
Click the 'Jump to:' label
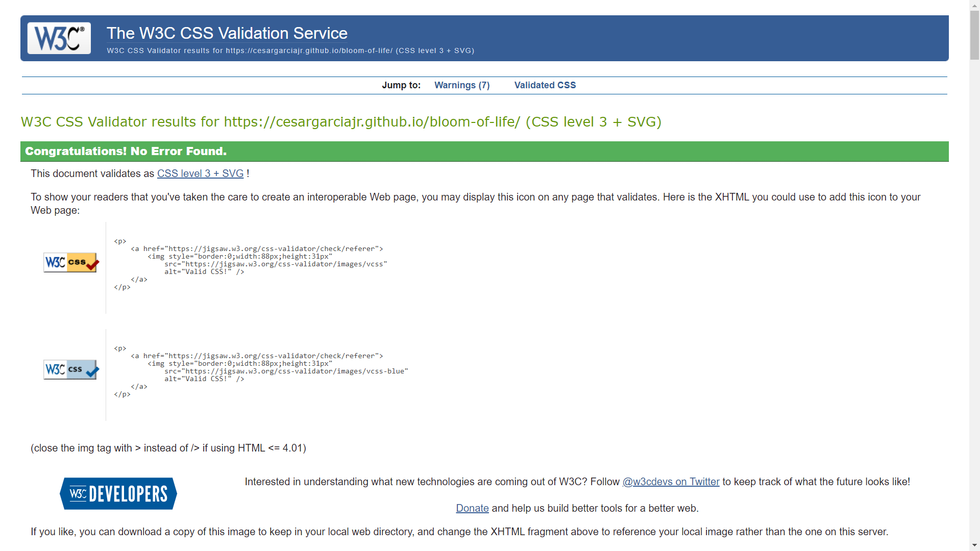[401, 85]
